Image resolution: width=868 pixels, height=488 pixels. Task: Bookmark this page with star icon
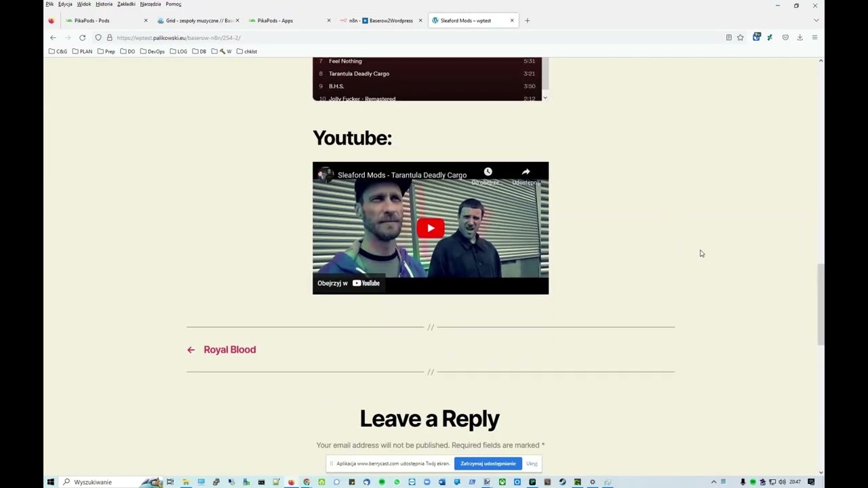(x=741, y=38)
